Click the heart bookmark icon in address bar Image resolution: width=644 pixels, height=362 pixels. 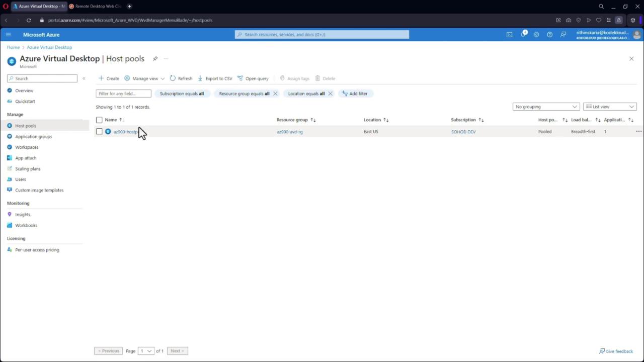pos(599,20)
